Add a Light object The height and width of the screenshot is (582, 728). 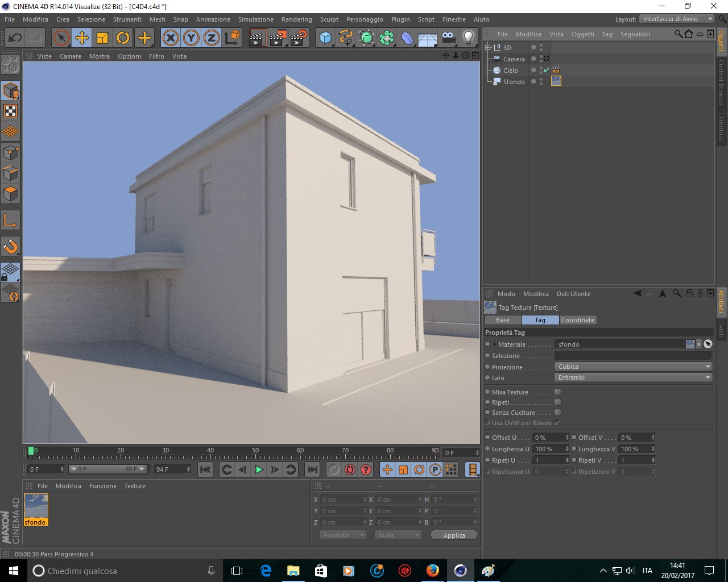[469, 38]
